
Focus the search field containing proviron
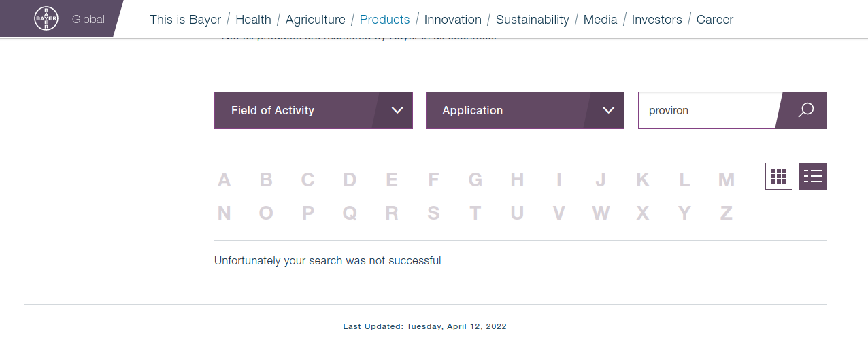(706, 110)
